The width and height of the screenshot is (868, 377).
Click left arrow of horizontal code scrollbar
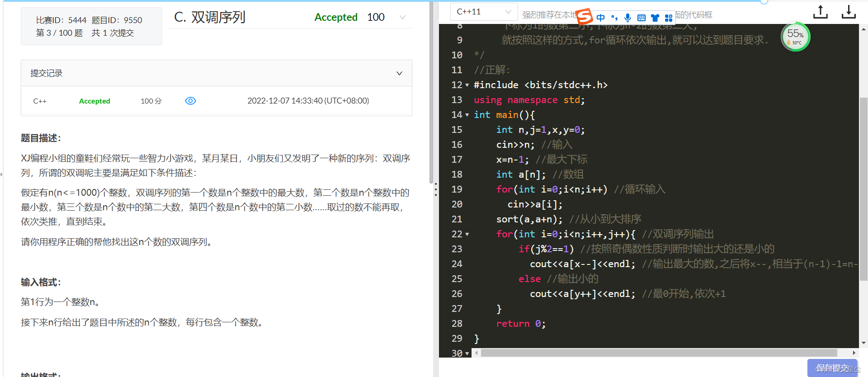(476, 353)
